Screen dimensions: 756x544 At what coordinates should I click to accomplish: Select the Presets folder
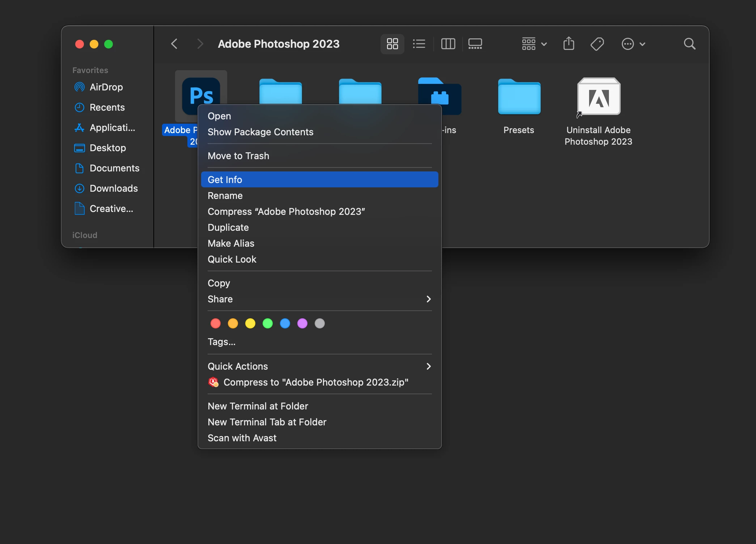(x=519, y=97)
